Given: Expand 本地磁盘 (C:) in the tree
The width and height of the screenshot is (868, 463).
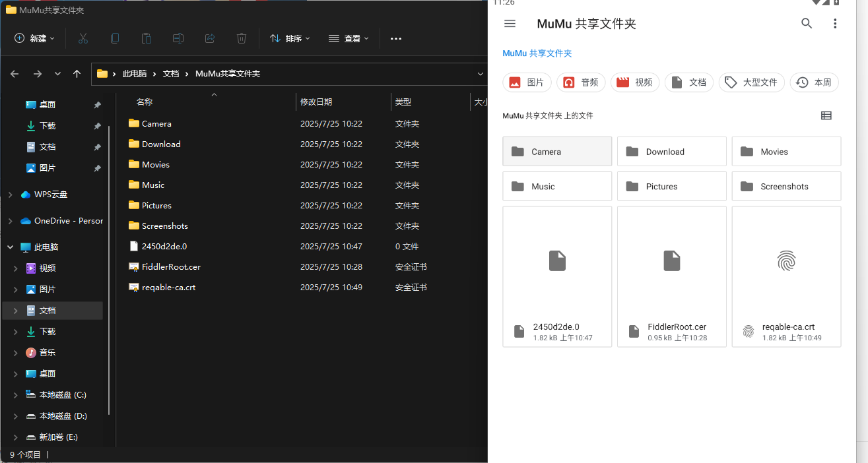Looking at the screenshot, I should [16, 395].
